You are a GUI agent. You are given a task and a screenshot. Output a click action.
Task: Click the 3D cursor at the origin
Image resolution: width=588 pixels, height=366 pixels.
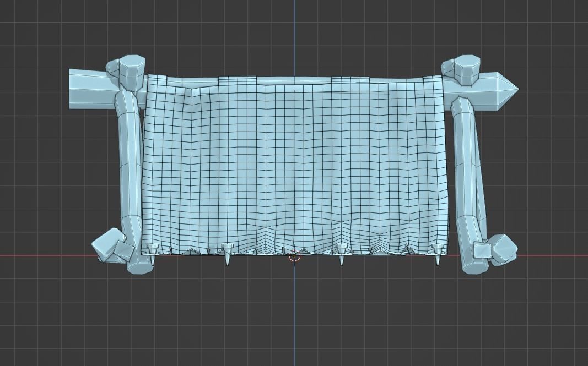tap(294, 256)
